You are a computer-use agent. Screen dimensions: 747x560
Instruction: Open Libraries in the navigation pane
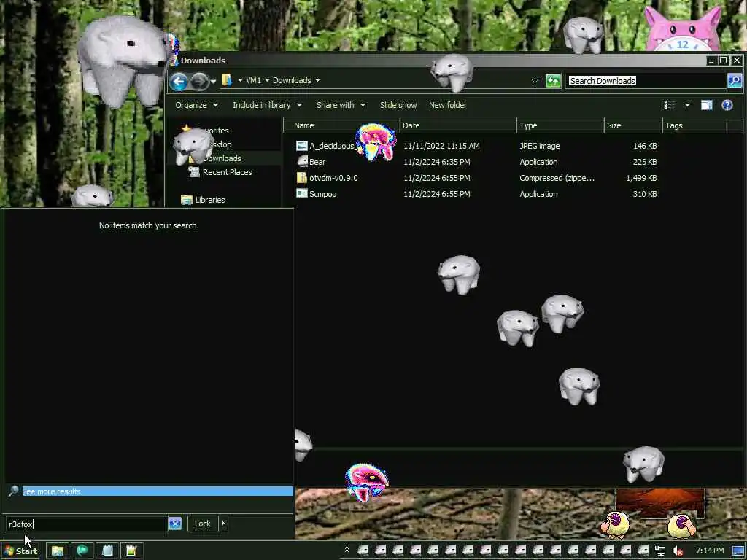[x=209, y=200]
